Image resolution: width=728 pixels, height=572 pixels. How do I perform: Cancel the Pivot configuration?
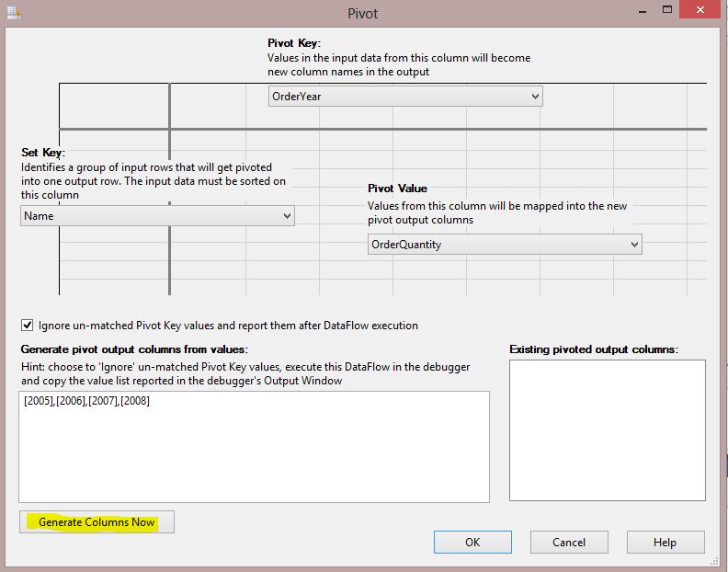click(569, 542)
